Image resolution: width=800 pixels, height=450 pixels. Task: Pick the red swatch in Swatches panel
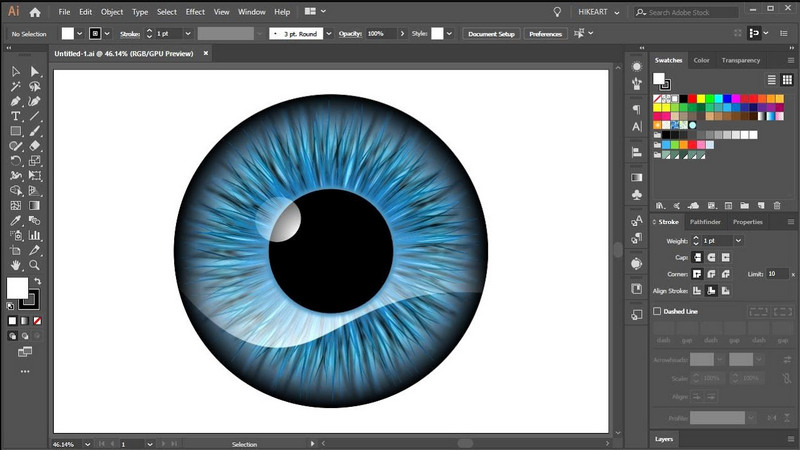click(x=690, y=99)
